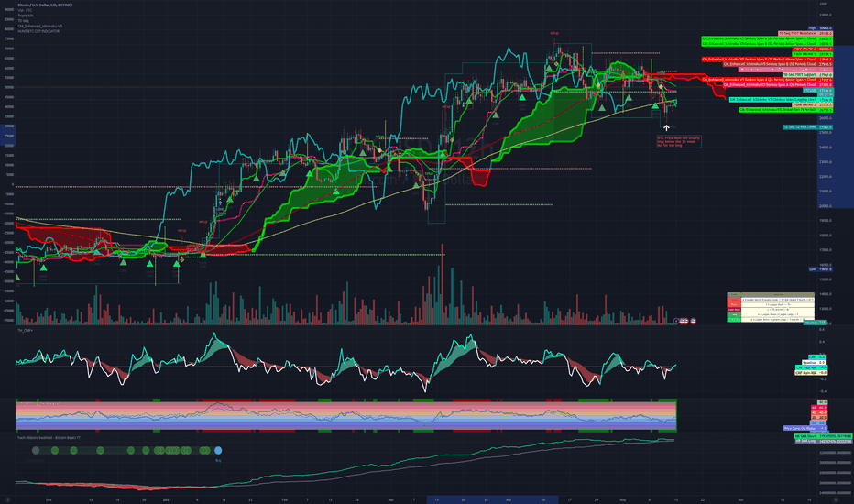Screen dimensions: 854x504
Task: Click the Price Zone Oscillator value label
Action: pos(805,428)
